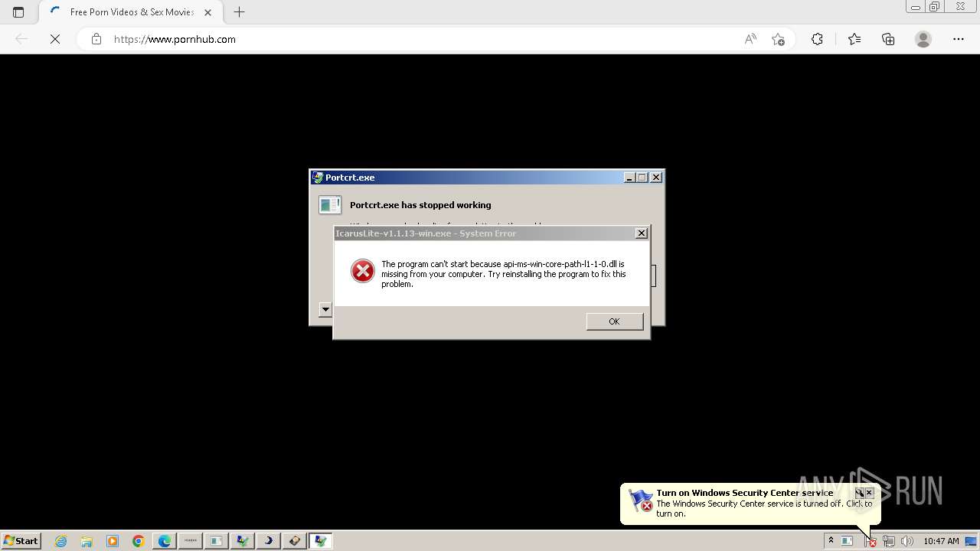Open the Start menu
The height and width of the screenshot is (551, 980).
coord(21,541)
